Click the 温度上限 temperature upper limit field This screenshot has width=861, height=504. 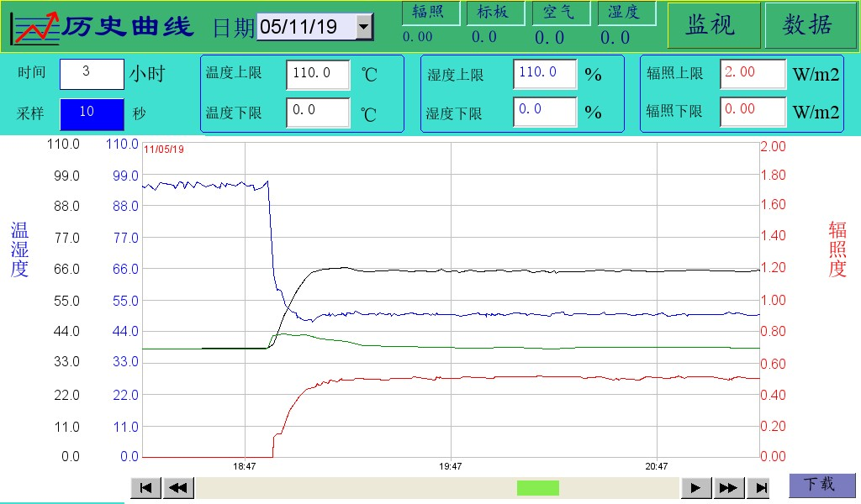318,74
